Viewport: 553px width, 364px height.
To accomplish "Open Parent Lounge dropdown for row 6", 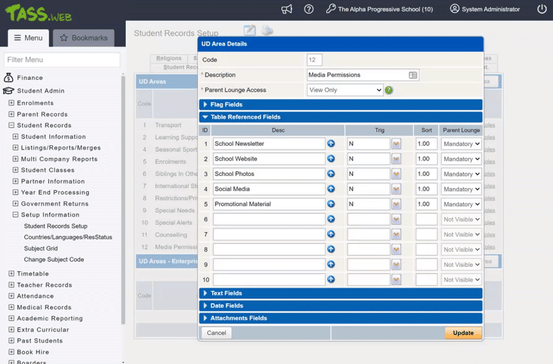I will (x=461, y=219).
